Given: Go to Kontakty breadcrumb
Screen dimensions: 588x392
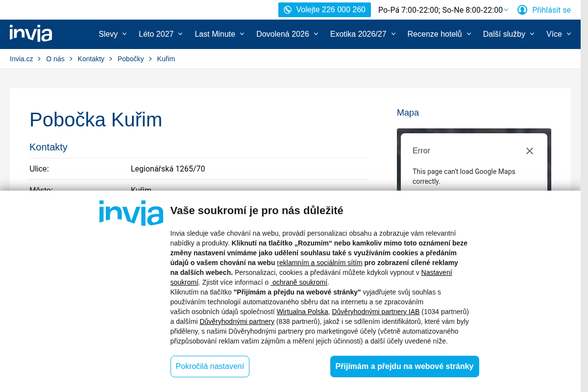Looking at the screenshot, I should 91,59.
